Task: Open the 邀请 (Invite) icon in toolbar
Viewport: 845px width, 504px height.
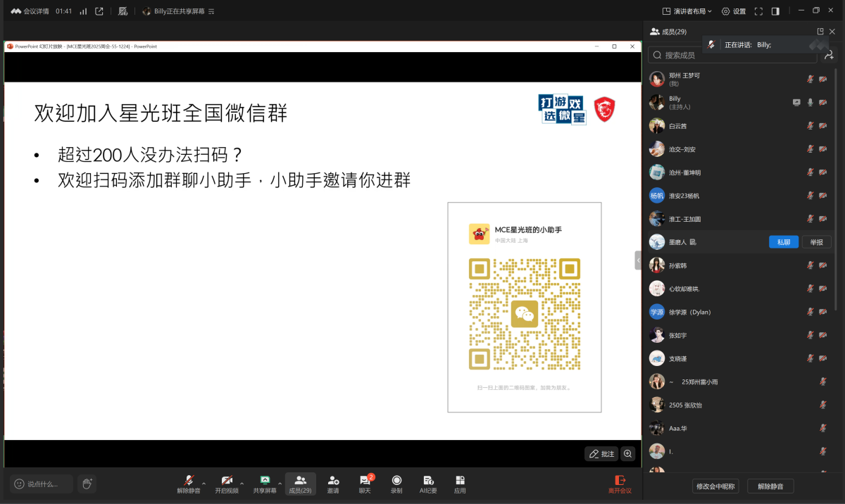Action: [333, 484]
